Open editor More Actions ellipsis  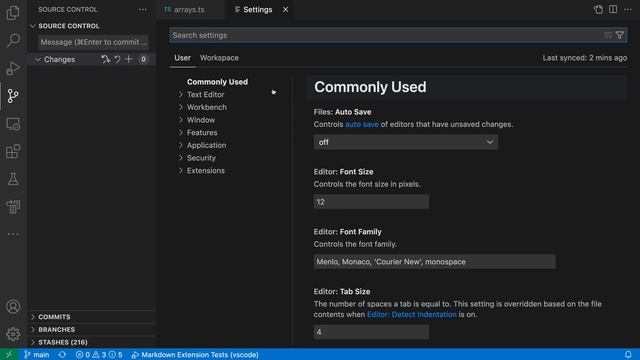click(x=628, y=9)
